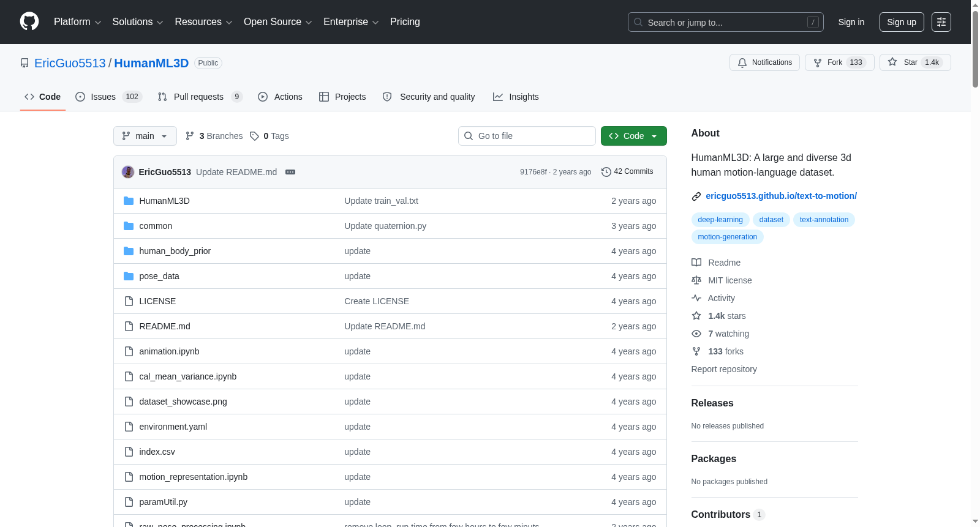Screen dimensions: 980x527
Task: Expand the Enterprise menu
Action: pos(351,22)
